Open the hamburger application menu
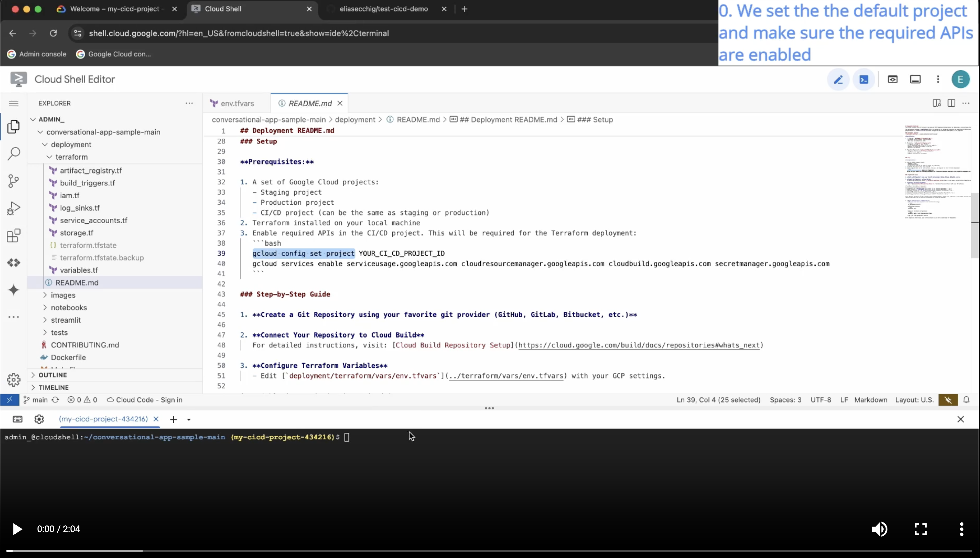This screenshot has height=558, width=980. point(14,103)
